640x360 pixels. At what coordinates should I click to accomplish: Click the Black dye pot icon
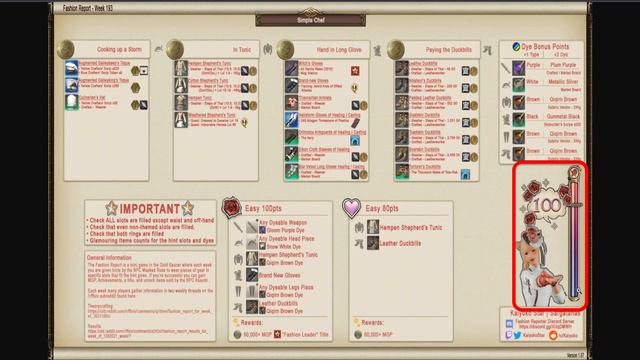[x=518, y=119]
